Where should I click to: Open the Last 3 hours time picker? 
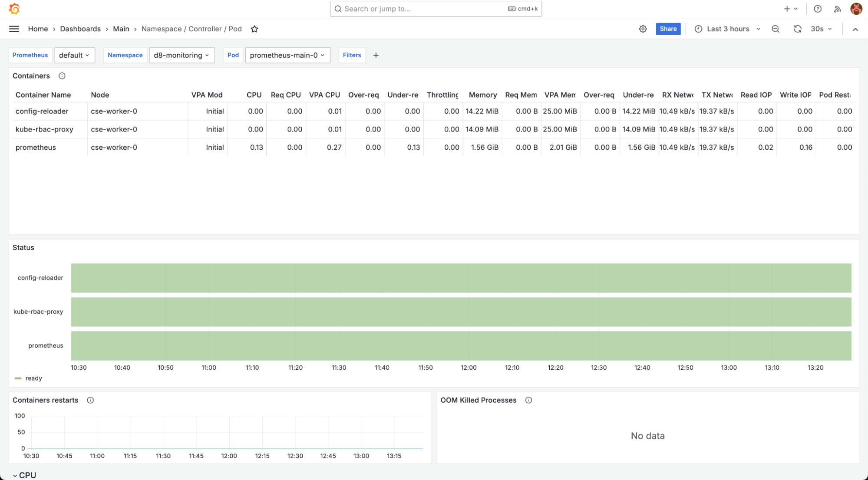tap(728, 29)
